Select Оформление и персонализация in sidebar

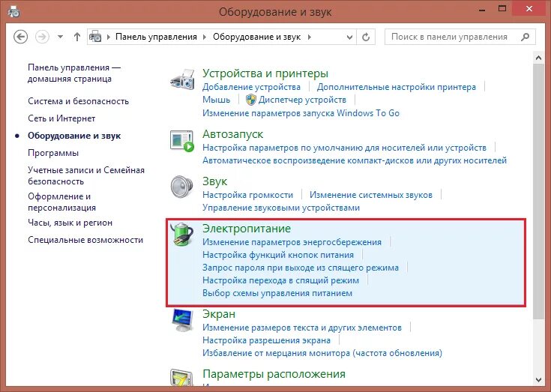(x=61, y=202)
